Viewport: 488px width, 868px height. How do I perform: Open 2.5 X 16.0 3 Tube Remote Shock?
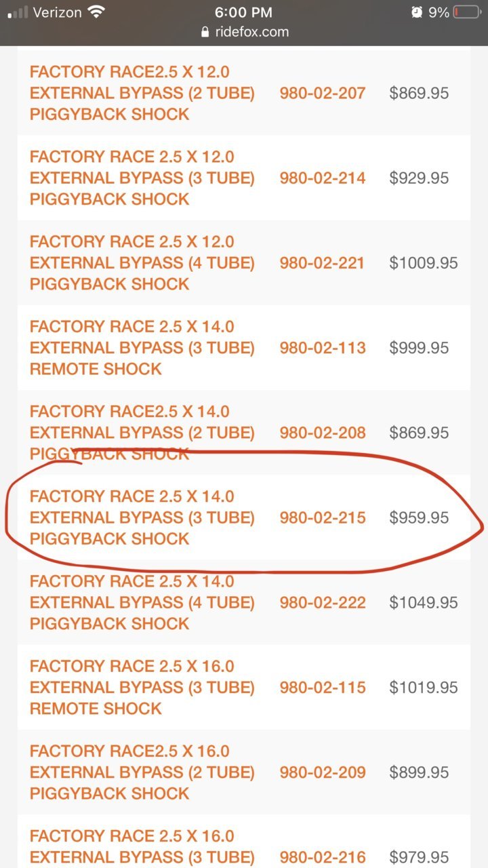coord(142,687)
